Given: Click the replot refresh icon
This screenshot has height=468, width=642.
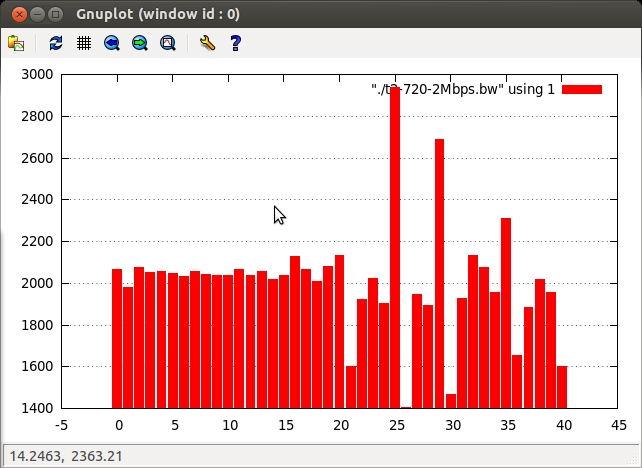Looking at the screenshot, I should [56, 43].
